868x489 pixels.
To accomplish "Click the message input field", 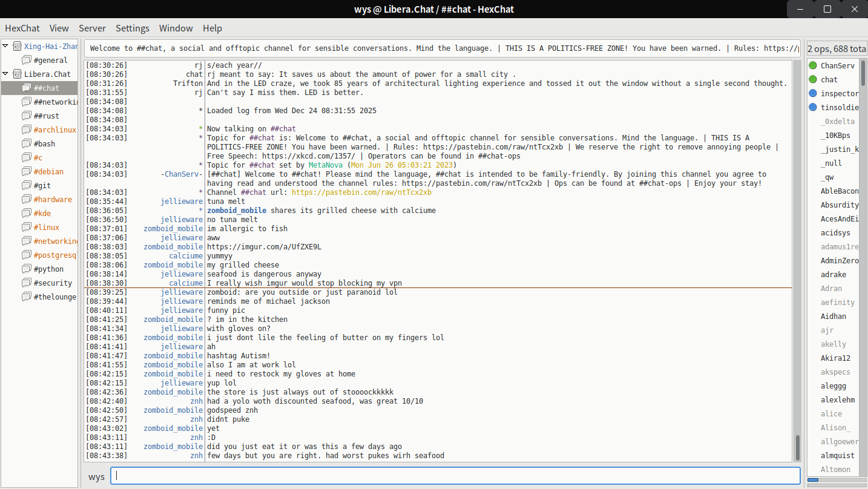I will tap(455, 476).
